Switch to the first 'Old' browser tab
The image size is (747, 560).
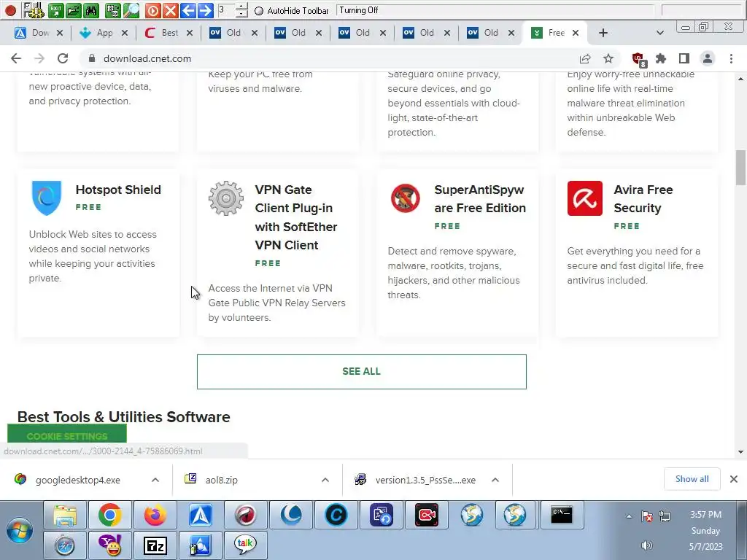[233, 33]
